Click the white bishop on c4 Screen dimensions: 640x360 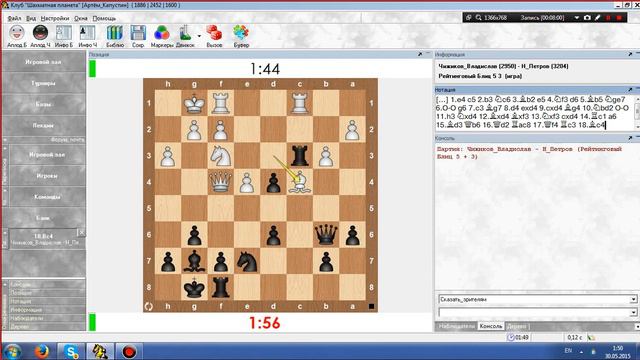coord(300,182)
